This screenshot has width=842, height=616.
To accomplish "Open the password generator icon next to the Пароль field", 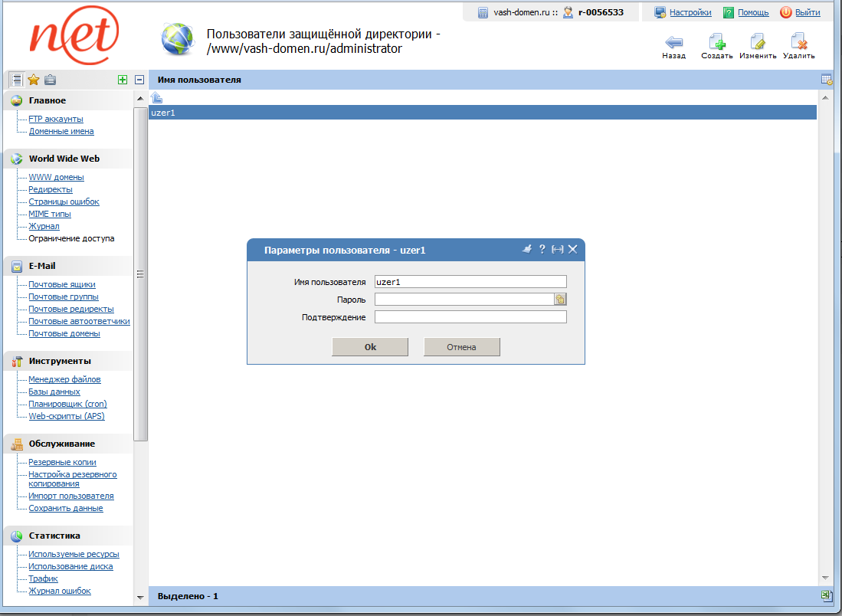I will (x=560, y=299).
